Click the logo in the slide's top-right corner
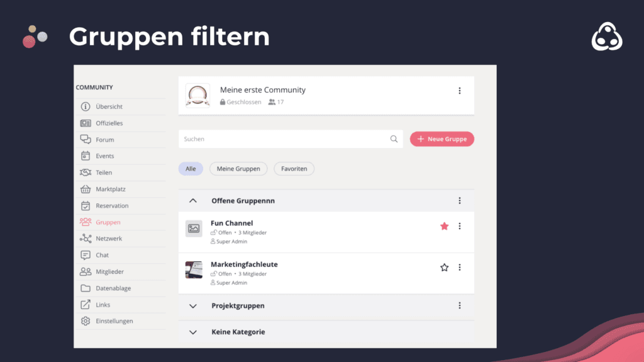644x362 pixels. pyautogui.click(x=607, y=37)
